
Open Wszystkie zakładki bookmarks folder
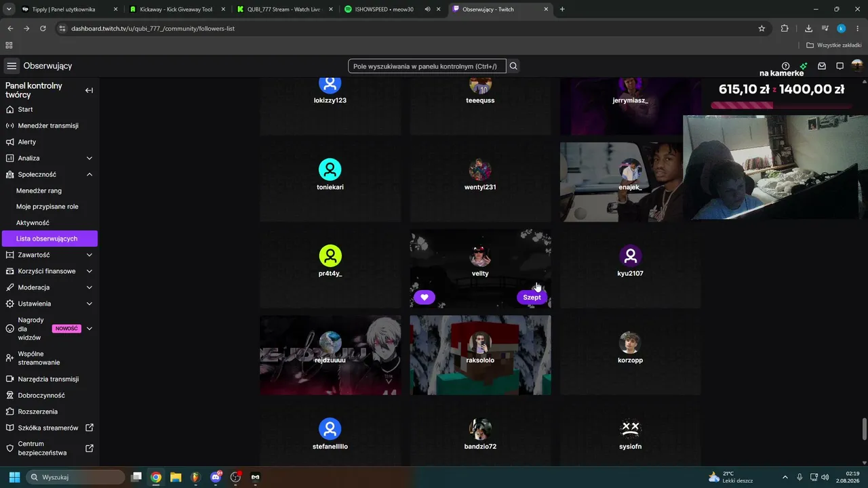click(834, 45)
